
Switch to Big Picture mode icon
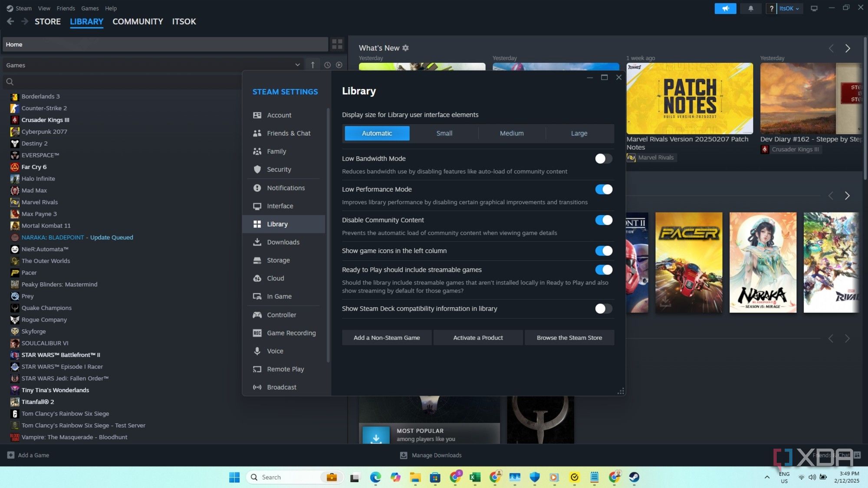coord(814,8)
